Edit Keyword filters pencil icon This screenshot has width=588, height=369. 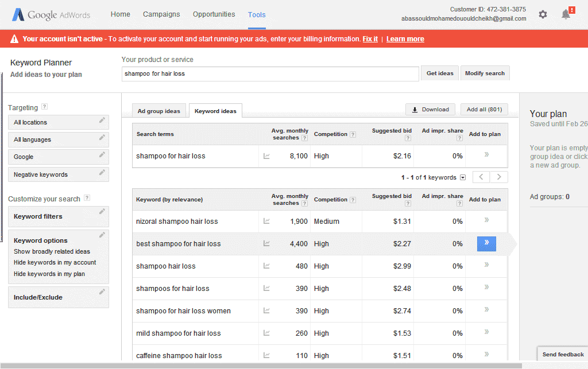(x=102, y=212)
